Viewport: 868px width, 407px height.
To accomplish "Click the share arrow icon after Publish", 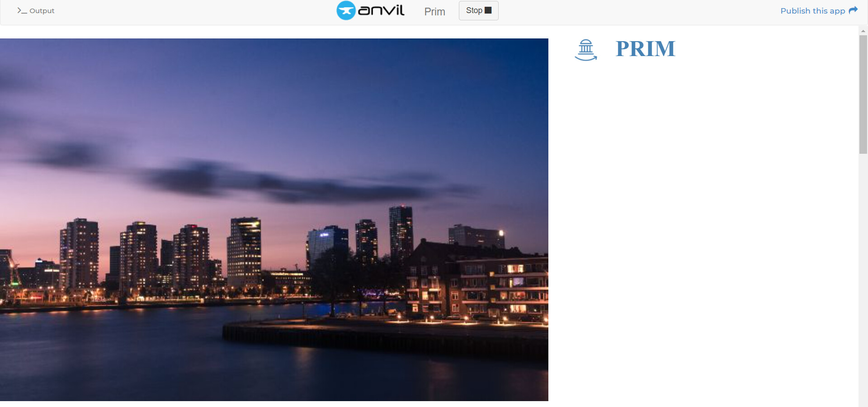I will pos(853,10).
